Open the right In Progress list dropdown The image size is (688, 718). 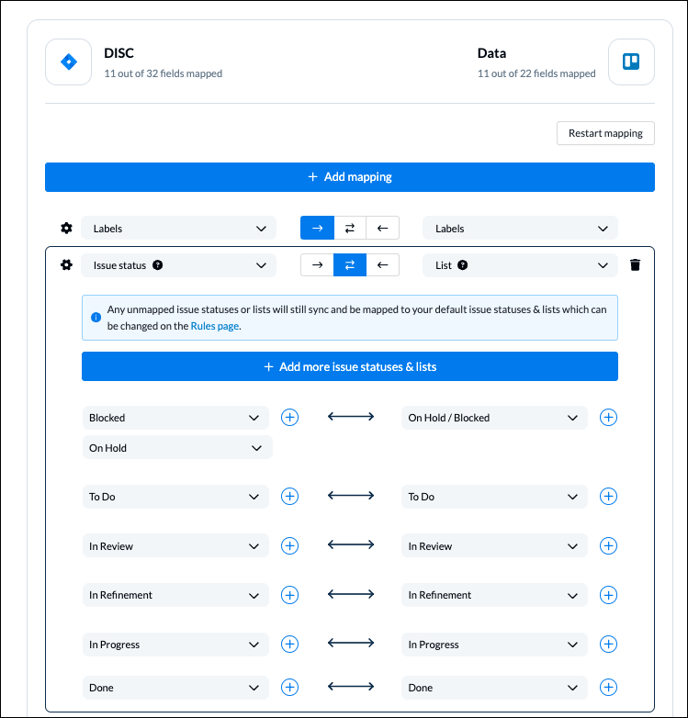[494, 644]
